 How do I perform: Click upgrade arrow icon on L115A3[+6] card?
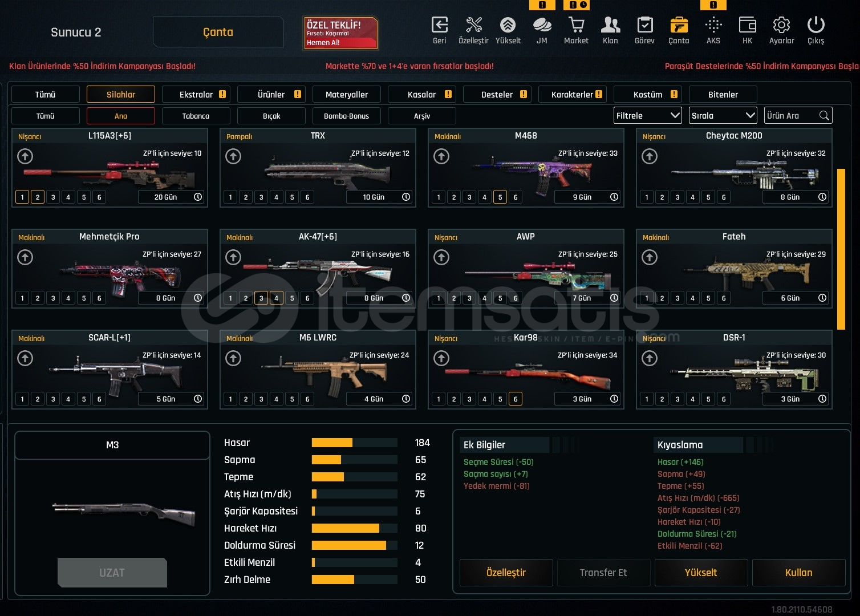pyautogui.click(x=25, y=156)
